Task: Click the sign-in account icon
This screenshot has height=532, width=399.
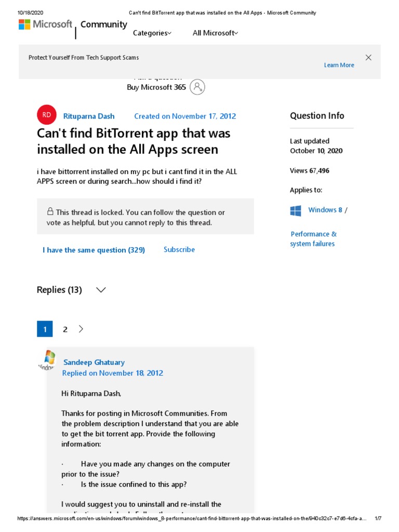Action: [197, 87]
